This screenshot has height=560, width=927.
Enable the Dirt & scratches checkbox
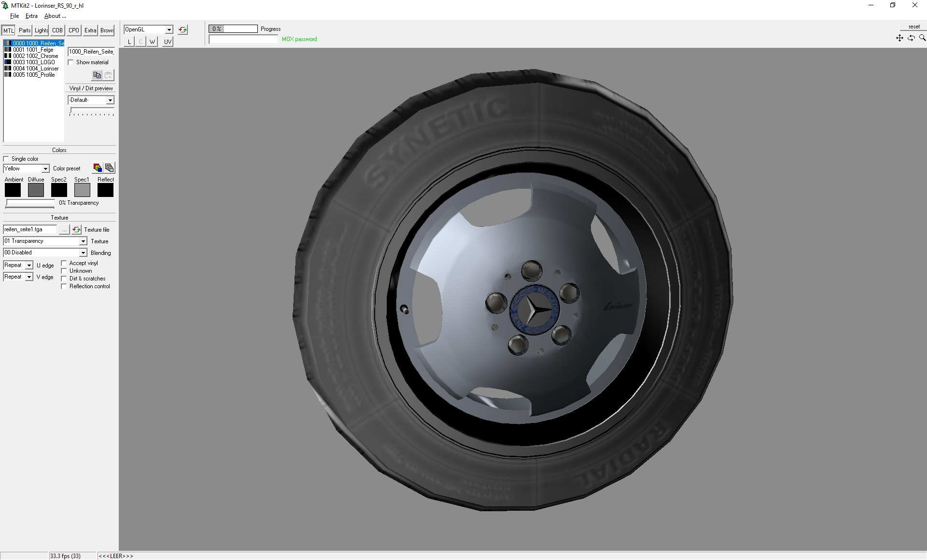click(x=64, y=279)
